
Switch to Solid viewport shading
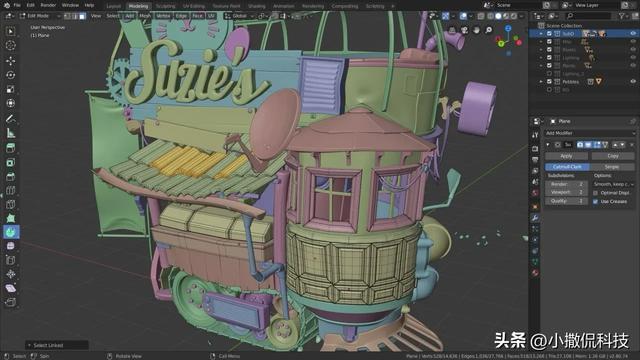pos(498,16)
